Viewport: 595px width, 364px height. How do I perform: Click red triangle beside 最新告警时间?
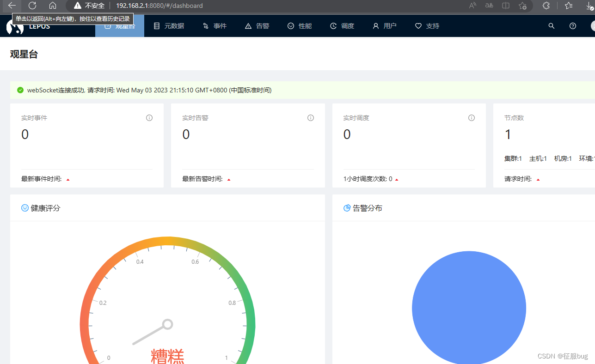(x=229, y=179)
